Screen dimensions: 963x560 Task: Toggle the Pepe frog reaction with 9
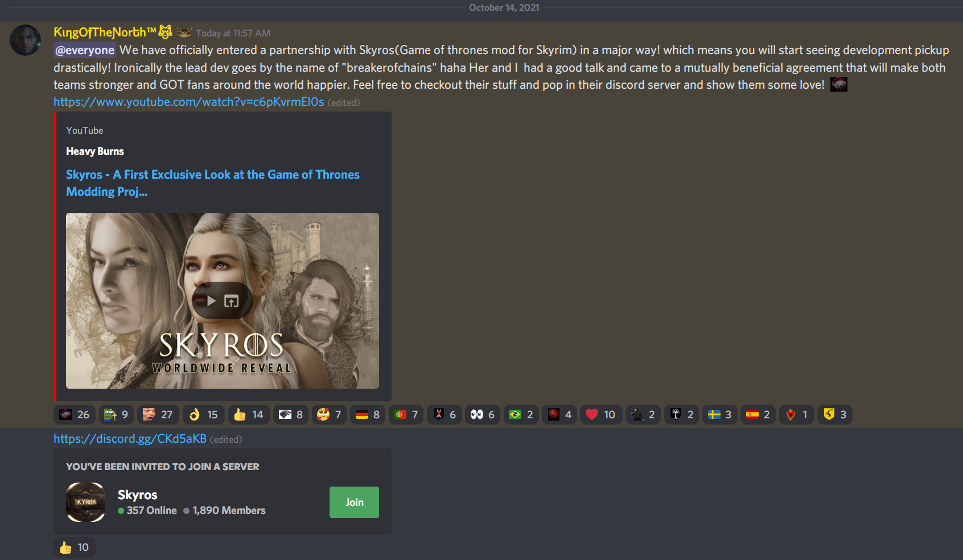click(117, 414)
